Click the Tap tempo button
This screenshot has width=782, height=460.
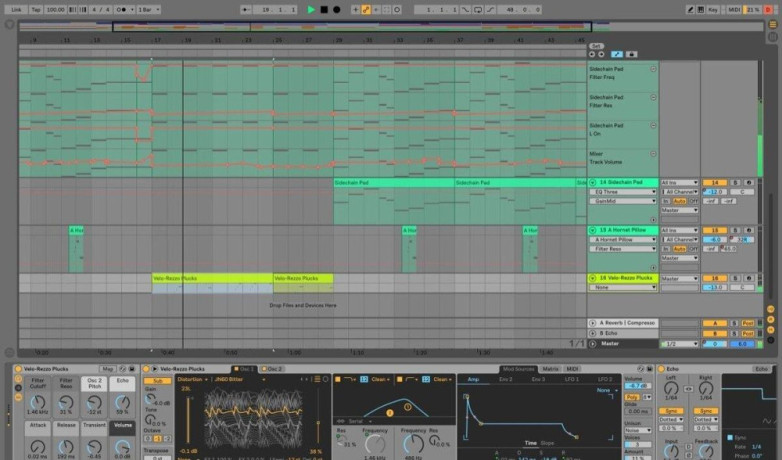(x=36, y=9)
